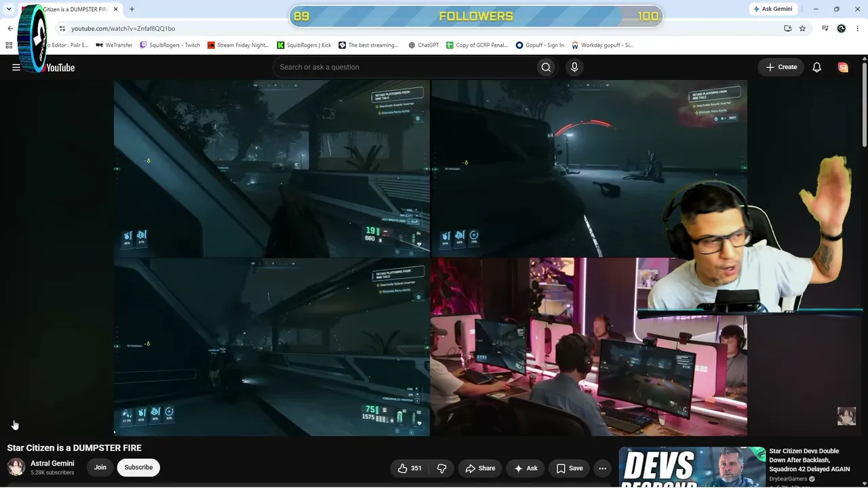View site information icon in address bar
Screen dimensions: 868x488
coord(62,28)
